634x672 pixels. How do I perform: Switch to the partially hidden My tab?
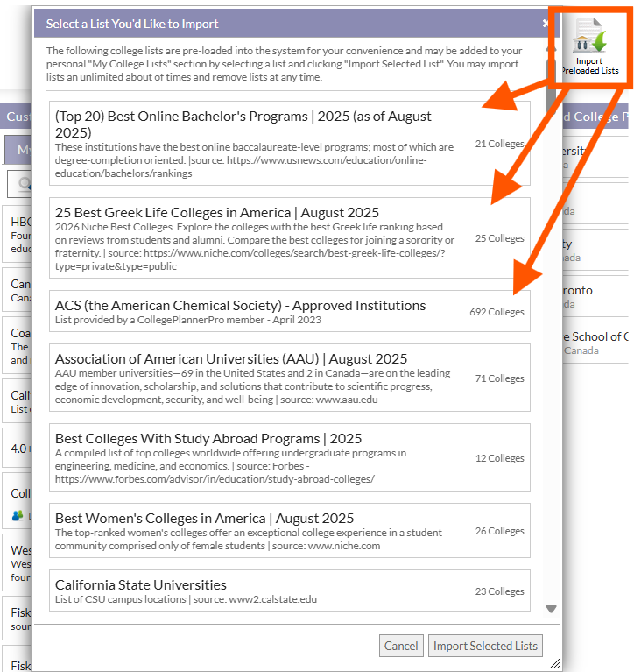point(20,150)
